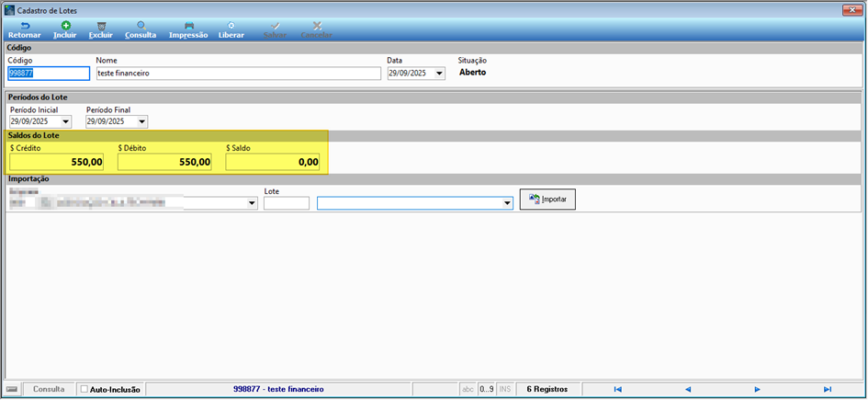Delete the record with Excluir
The width and height of the screenshot is (868, 400).
[101, 30]
